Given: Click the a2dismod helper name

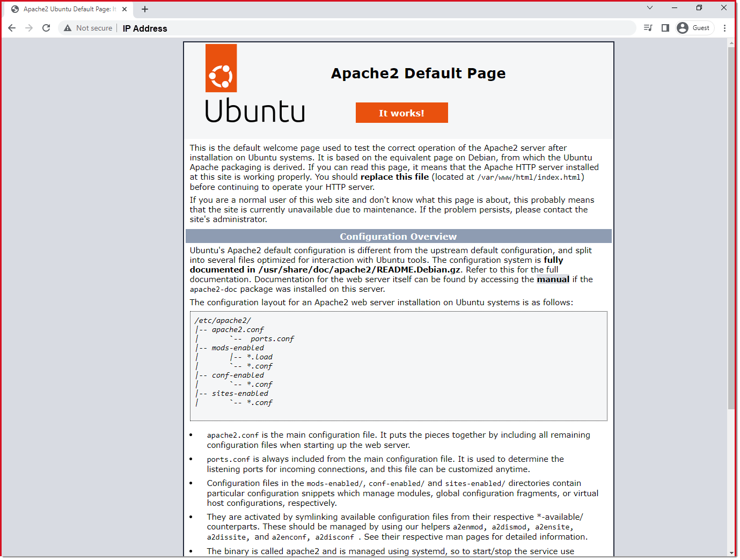Looking at the screenshot, I should pos(509,527).
